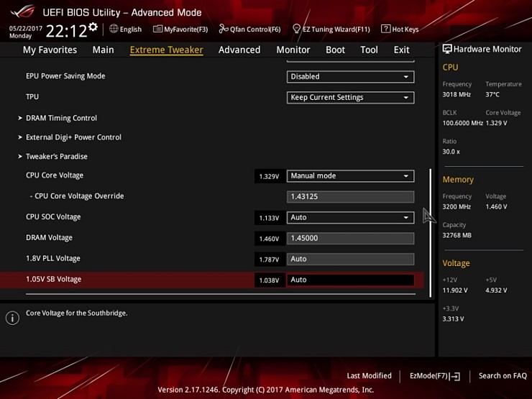Click the 22:12 clock display
532x399 pixels.
pos(66,31)
